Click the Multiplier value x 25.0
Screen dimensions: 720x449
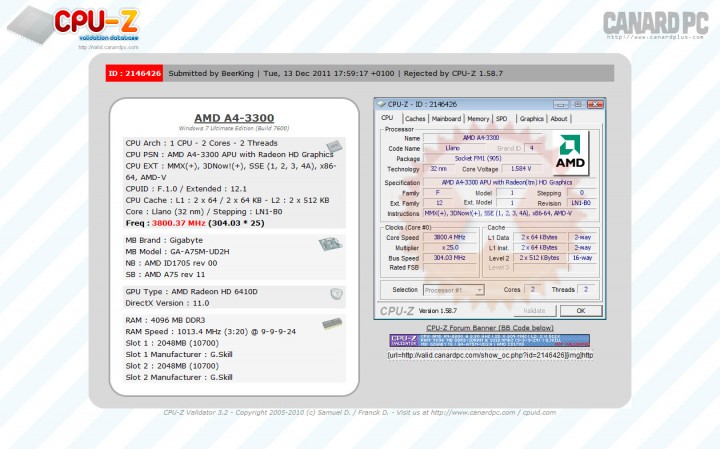click(x=450, y=247)
